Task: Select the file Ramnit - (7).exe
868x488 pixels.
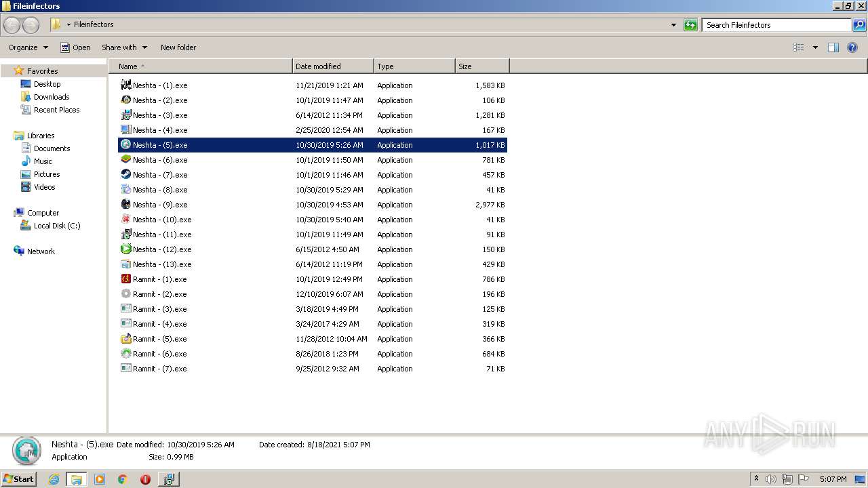Action: click(313, 369)
